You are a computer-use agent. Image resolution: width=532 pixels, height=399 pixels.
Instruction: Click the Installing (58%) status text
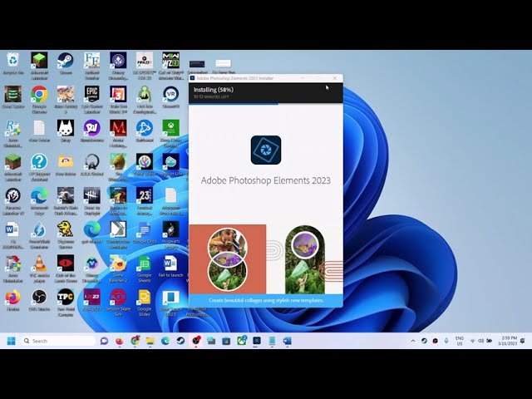point(214,90)
